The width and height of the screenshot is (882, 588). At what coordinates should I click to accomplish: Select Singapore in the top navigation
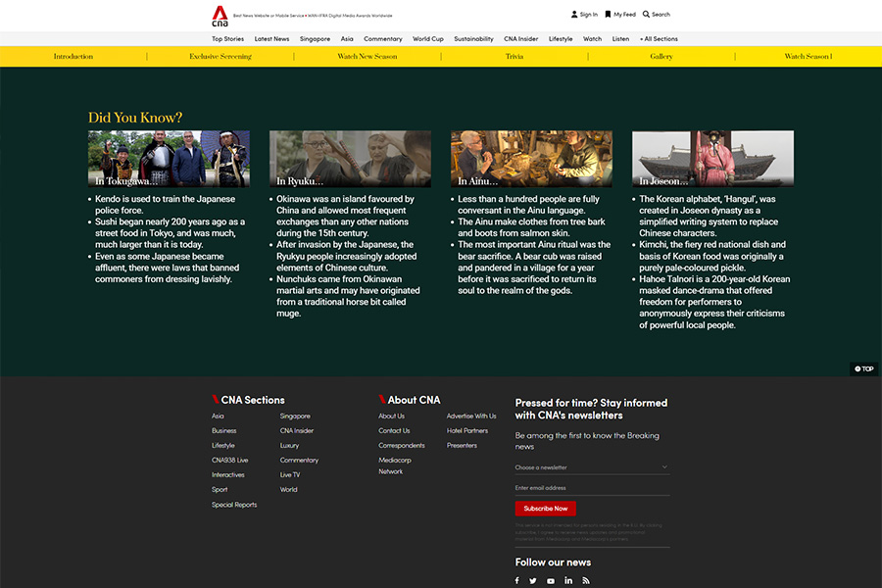(315, 39)
